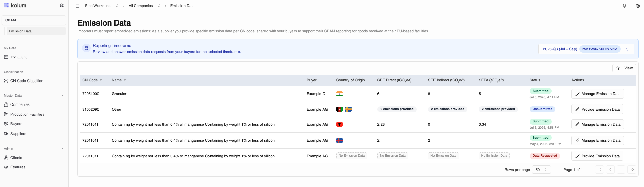Click Afghanistan flag in Other row

tap(339, 109)
